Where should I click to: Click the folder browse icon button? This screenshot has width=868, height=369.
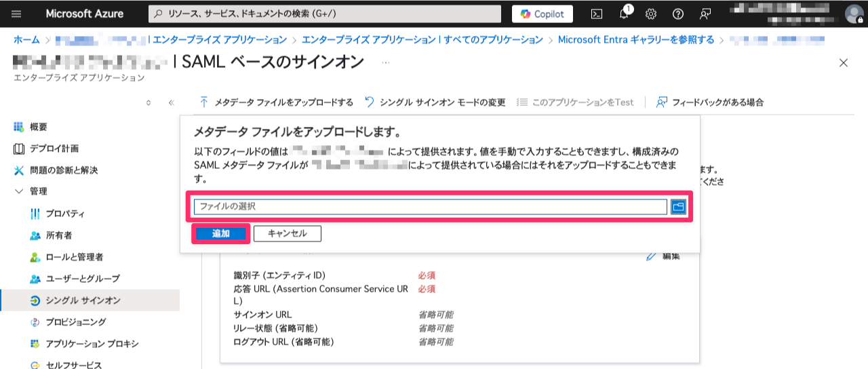(679, 207)
